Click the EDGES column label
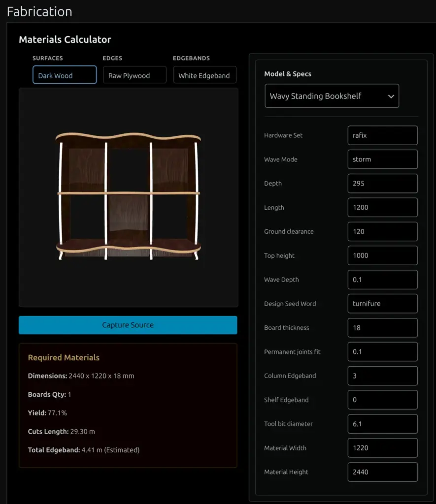 [x=112, y=58]
